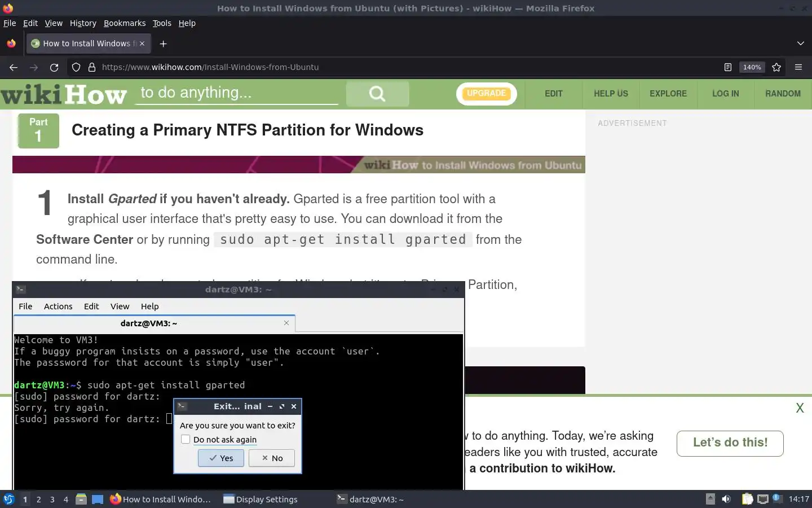
Task: Click the terminal window title icon
Action: pos(21,290)
